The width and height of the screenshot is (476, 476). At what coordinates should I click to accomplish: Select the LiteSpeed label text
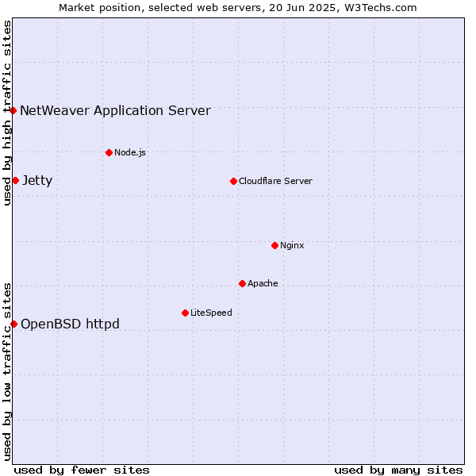click(x=211, y=313)
